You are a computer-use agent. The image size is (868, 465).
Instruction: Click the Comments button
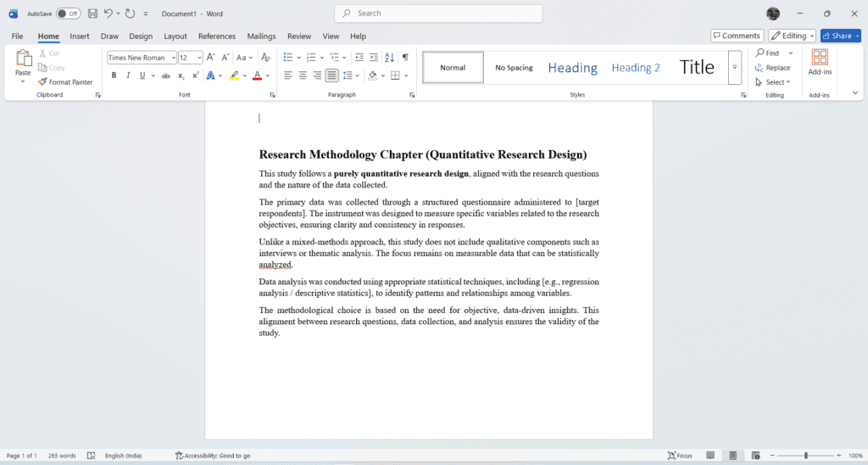coord(737,36)
